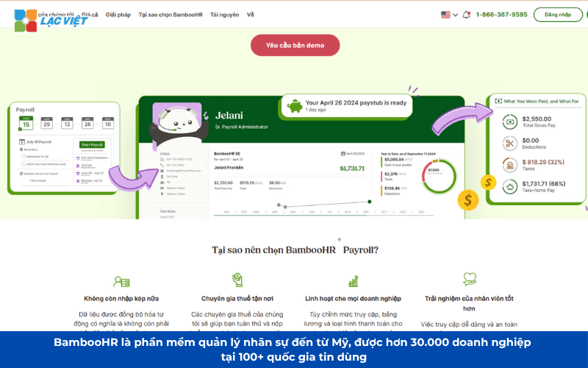This screenshot has width=588, height=368.
Task: Tick the Add bonus for Q2 checkbox
Action: (x=24, y=157)
